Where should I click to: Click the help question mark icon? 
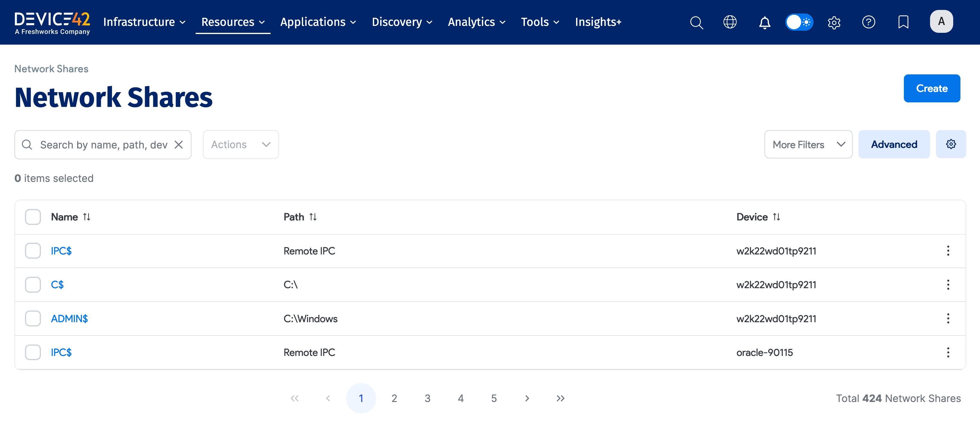[868, 22]
